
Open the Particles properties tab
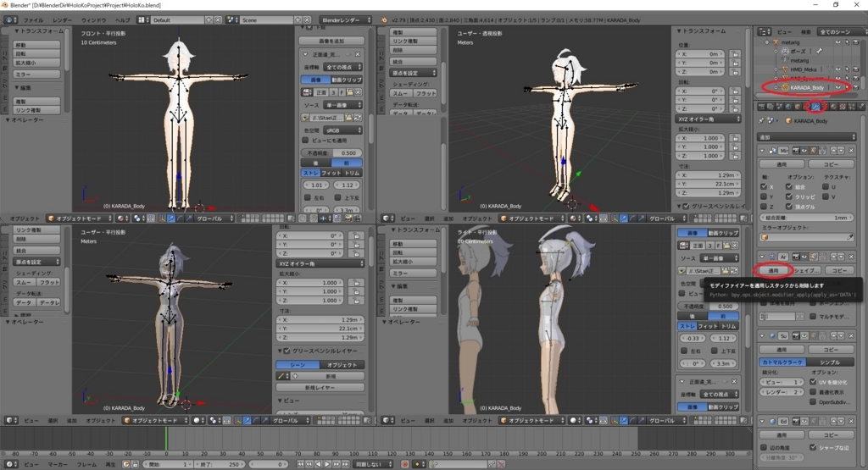[x=852, y=107]
